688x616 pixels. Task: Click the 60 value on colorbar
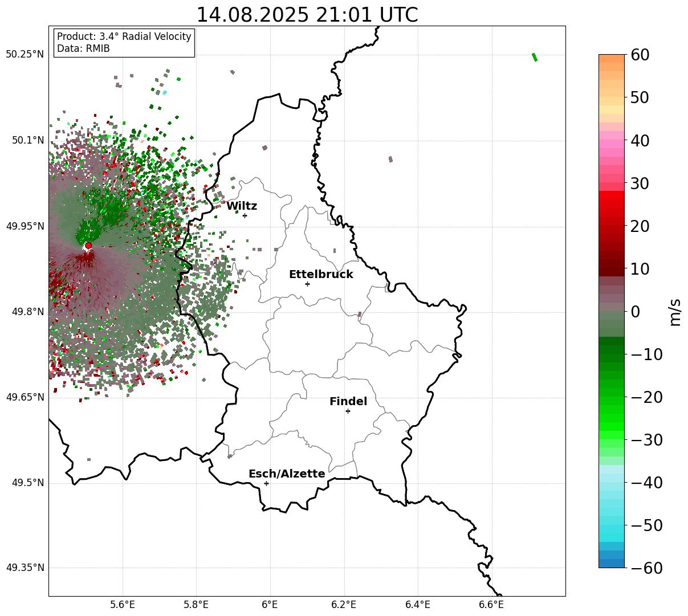click(640, 55)
